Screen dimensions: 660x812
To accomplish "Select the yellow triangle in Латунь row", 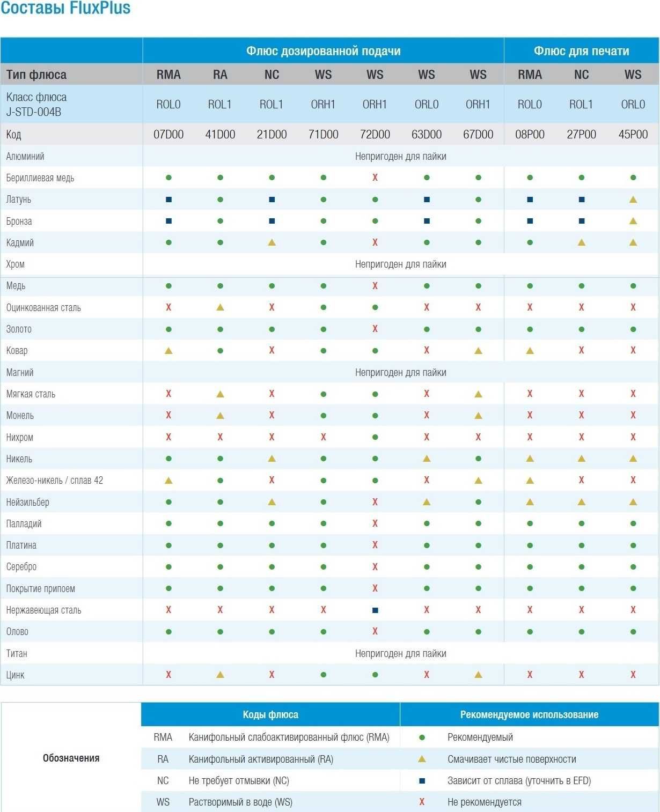I will [633, 200].
